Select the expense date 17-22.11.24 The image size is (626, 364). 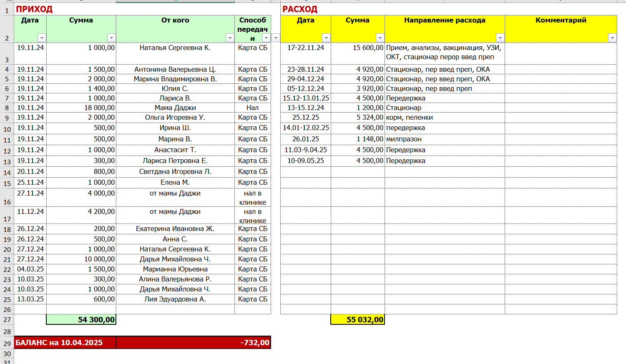[x=306, y=53]
